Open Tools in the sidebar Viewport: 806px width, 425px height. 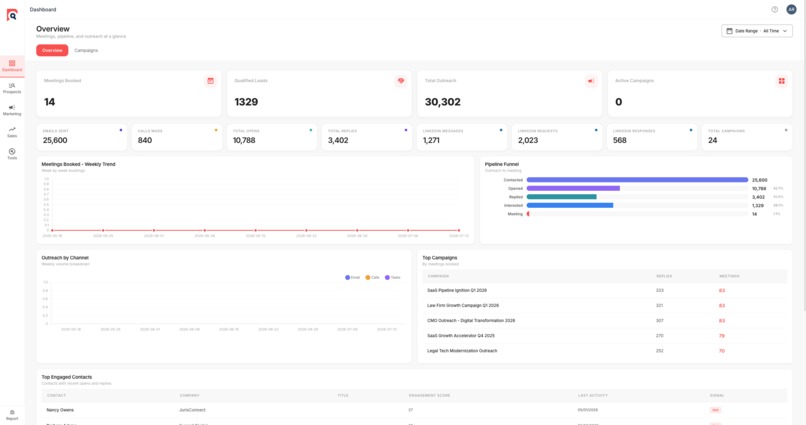(x=12, y=154)
